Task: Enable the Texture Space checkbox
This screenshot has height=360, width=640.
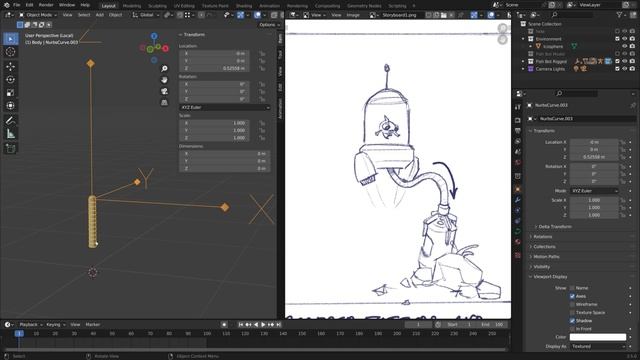Action: [572, 313]
